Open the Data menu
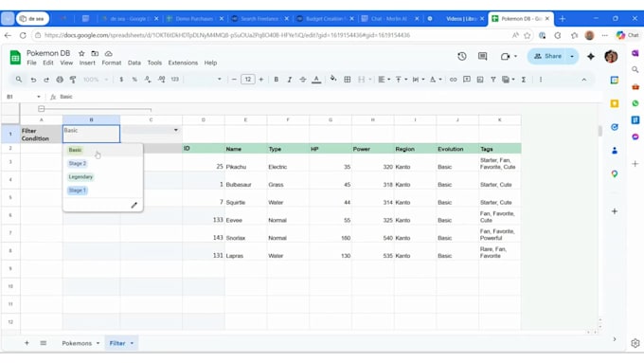Viewport: 644px width, 363px height. (134, 63)
